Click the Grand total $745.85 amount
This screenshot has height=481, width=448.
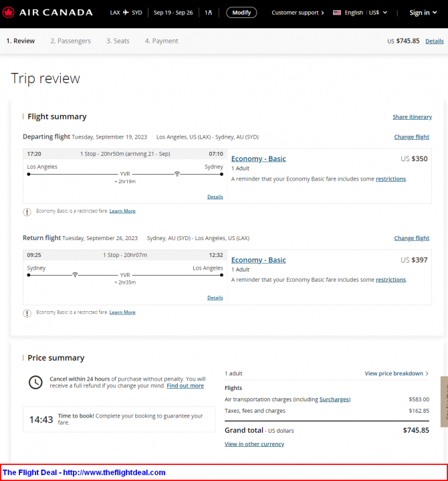tap(416, 430)
